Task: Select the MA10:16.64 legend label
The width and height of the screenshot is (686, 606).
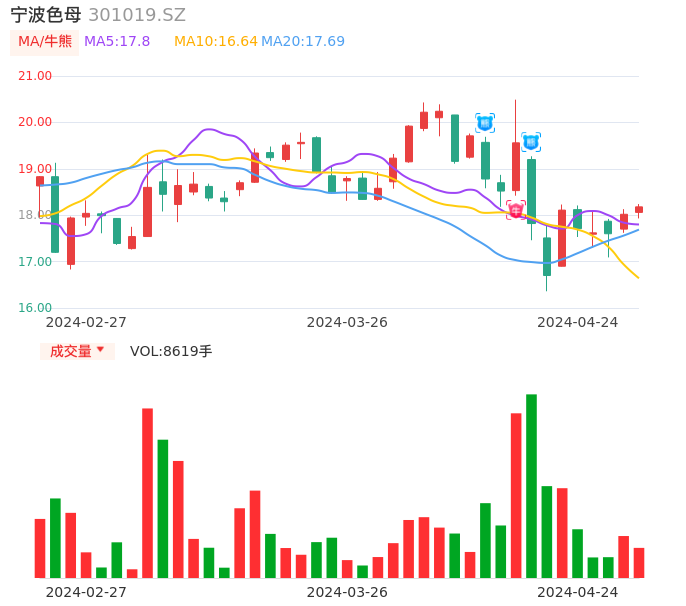Action: (x=216, y=42)
